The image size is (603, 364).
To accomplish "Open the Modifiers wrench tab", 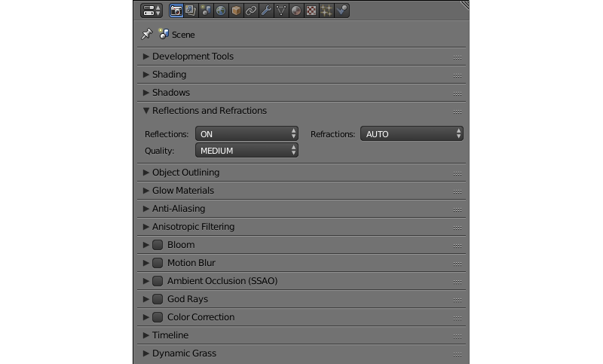I will pyautogui.click(x=266, y=11).
